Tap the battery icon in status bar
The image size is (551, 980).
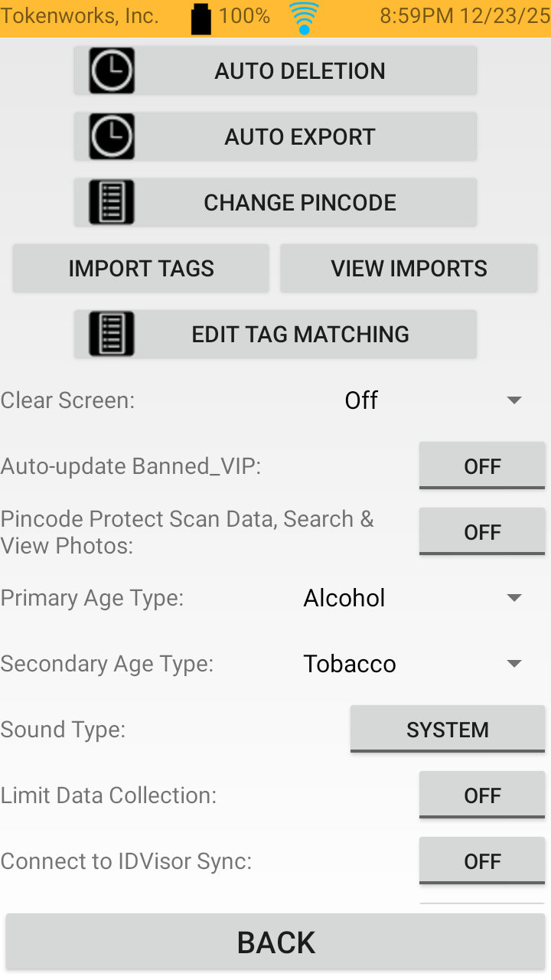201,18
